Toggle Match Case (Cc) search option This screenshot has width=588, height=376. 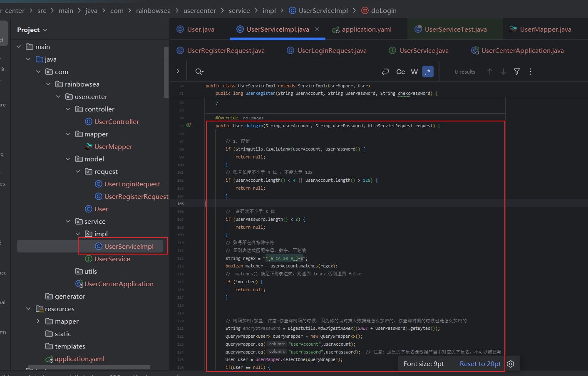click(400, 72)
